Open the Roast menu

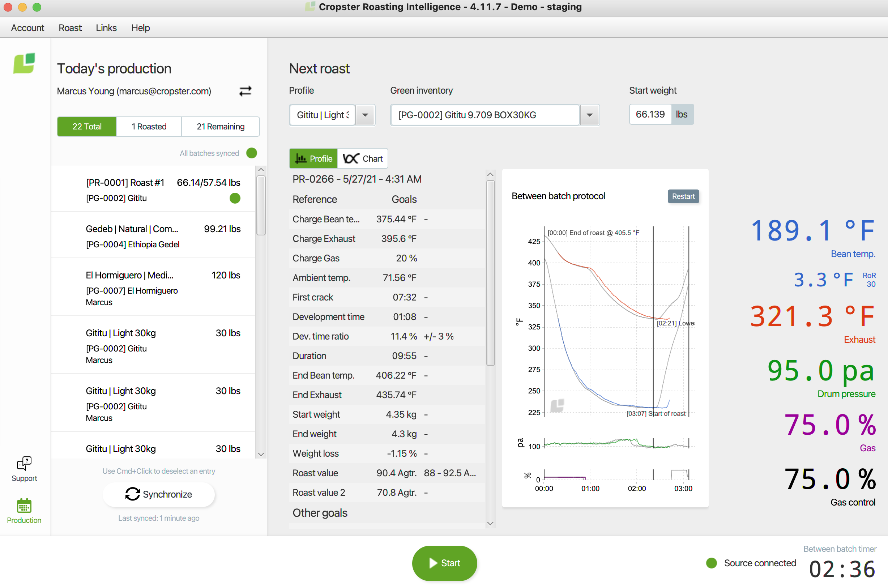(x=70, y=28)
